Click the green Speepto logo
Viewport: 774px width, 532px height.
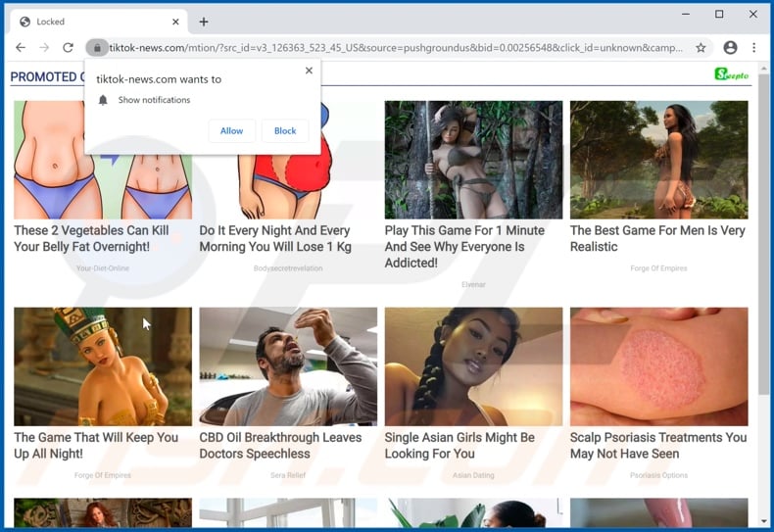coord(732,74)
